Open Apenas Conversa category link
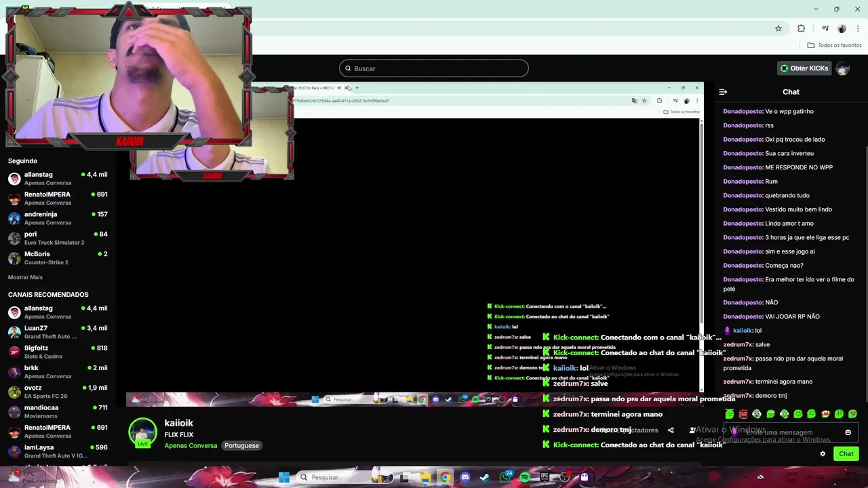The height and width of the screenshot is (488, 868). pos(191,445)
